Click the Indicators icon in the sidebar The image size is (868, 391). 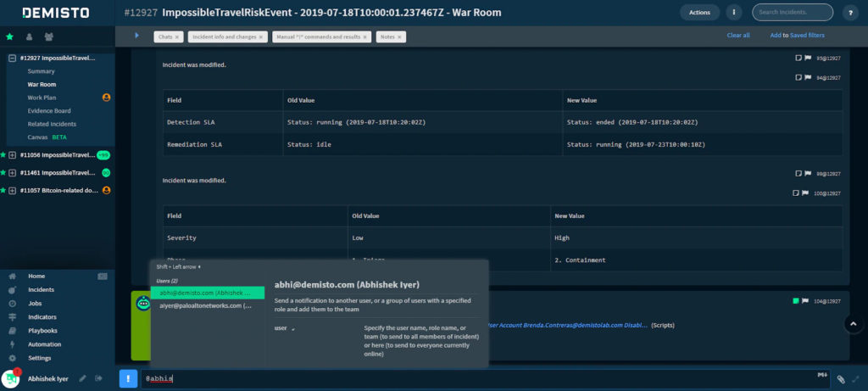click(x=12, y=317)
